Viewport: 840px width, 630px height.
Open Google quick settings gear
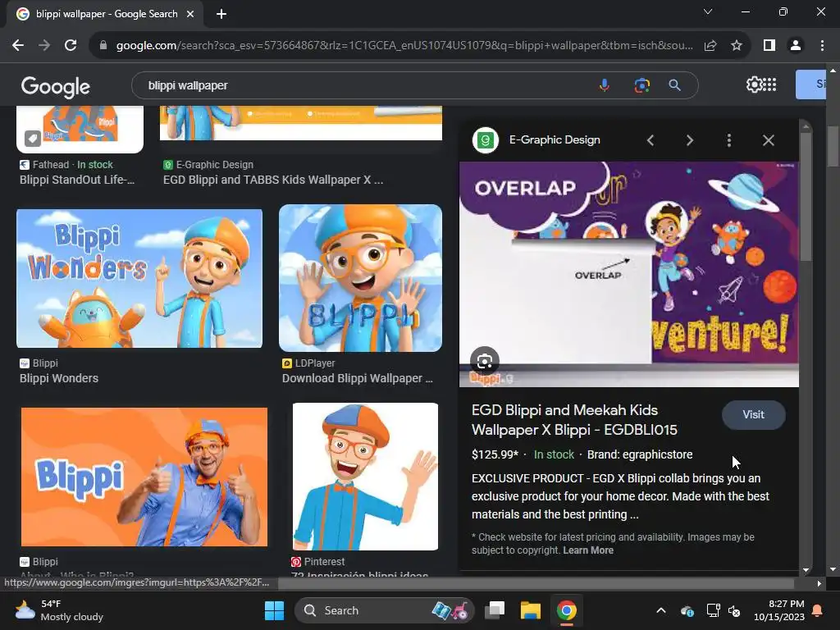tap(754, 84)
